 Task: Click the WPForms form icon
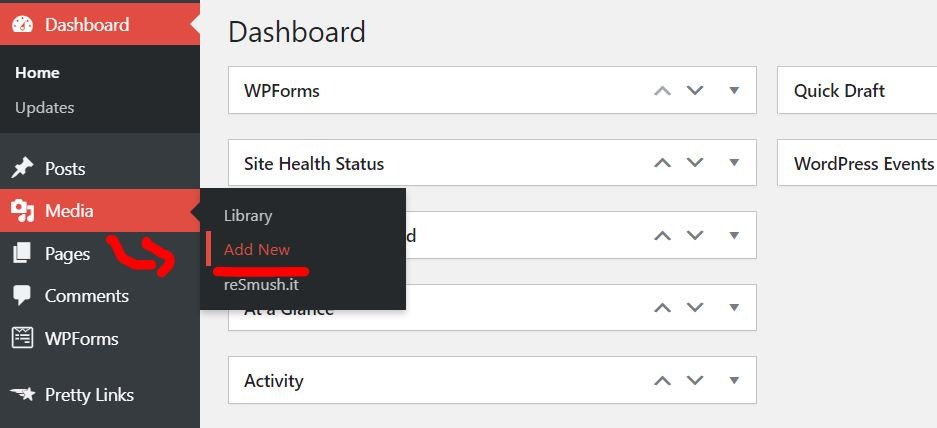(23, 338)
